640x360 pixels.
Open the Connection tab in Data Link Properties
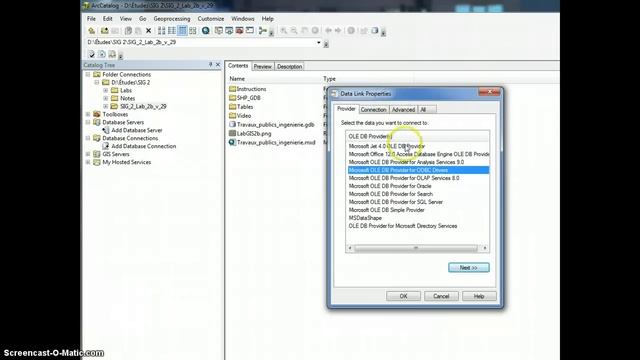(x=373, y=110)
